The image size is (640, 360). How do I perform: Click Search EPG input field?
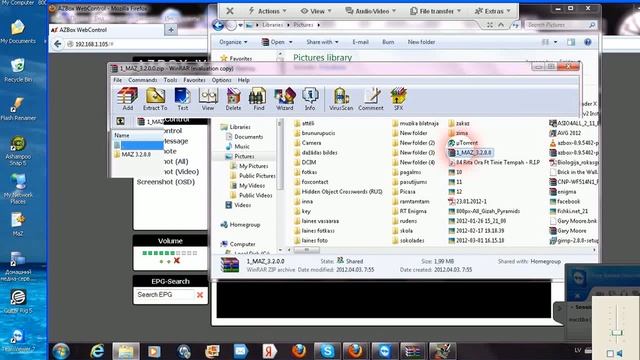click(165, 295)
